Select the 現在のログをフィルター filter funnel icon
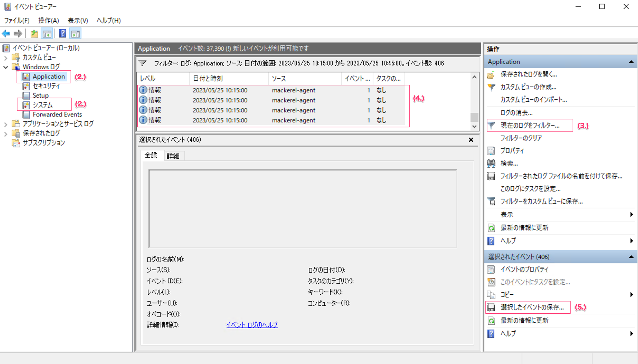This screenshot has height=364, width=638. tap(491, 125)
